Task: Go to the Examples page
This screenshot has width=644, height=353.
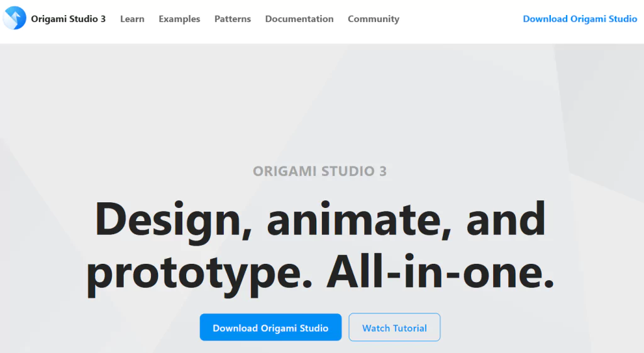Action: 179,19
